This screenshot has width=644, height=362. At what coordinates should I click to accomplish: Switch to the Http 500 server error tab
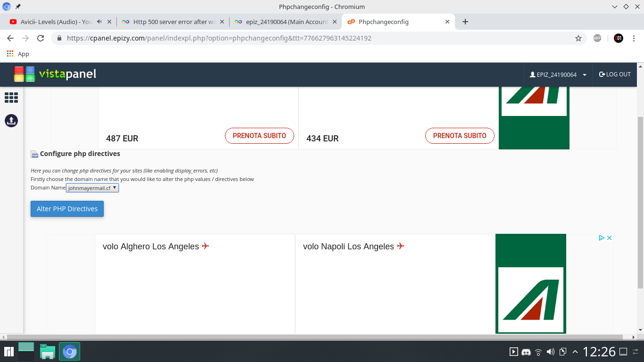pyautogui.click(x=173, y=22)
